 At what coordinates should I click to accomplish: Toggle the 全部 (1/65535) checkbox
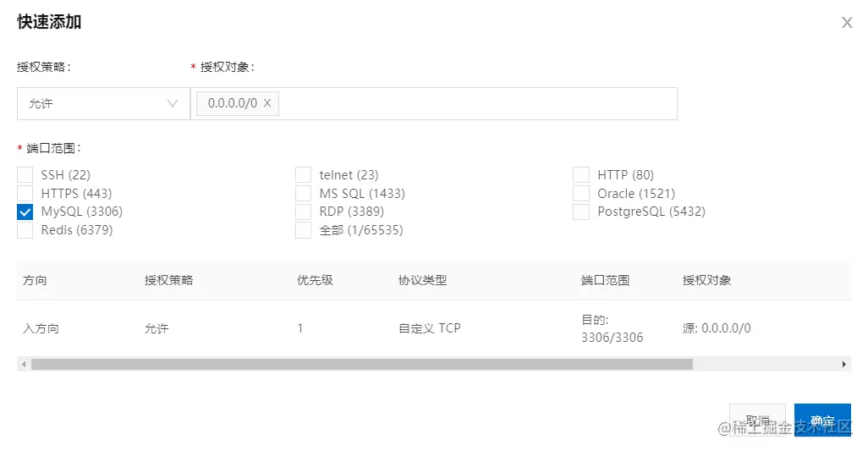pyautogui.click(x=304, y=230)
